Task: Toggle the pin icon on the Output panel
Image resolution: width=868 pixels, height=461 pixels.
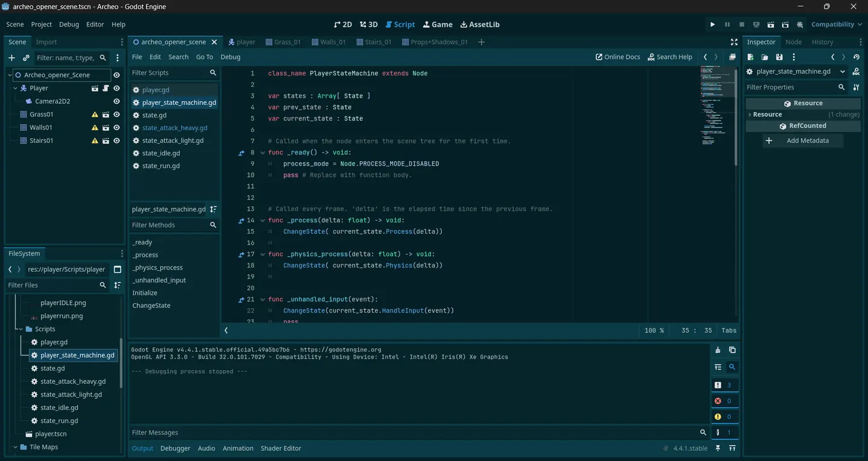Action: point(717,448)
